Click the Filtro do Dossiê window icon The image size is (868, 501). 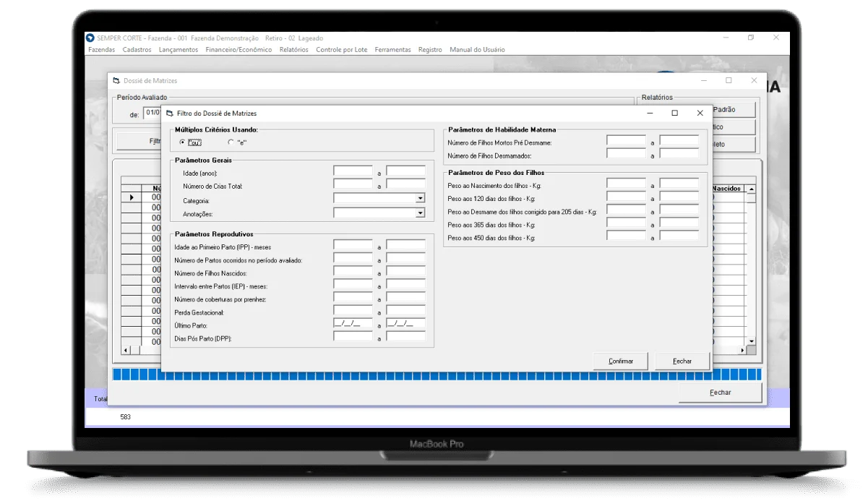(x=169, y=114)
